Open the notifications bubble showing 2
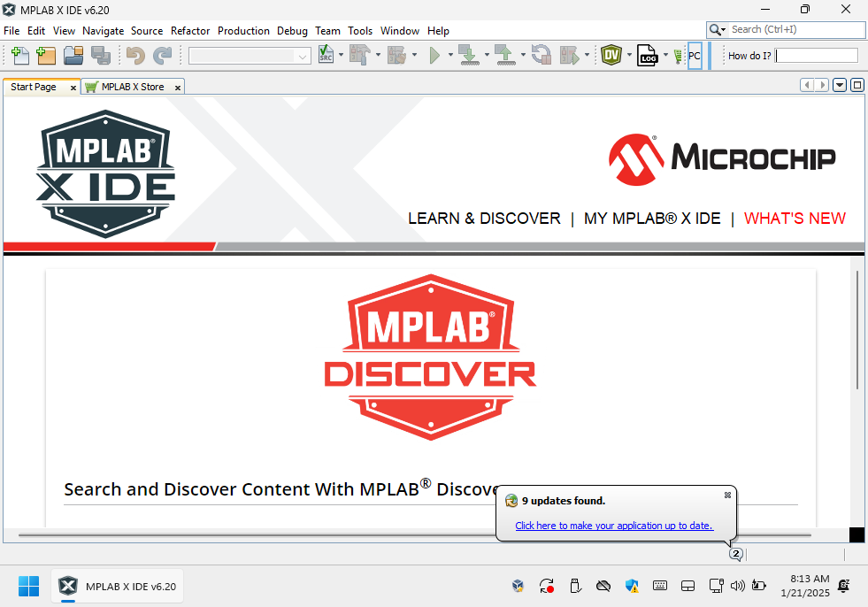The image size is (868, 607). click(735, 554)
